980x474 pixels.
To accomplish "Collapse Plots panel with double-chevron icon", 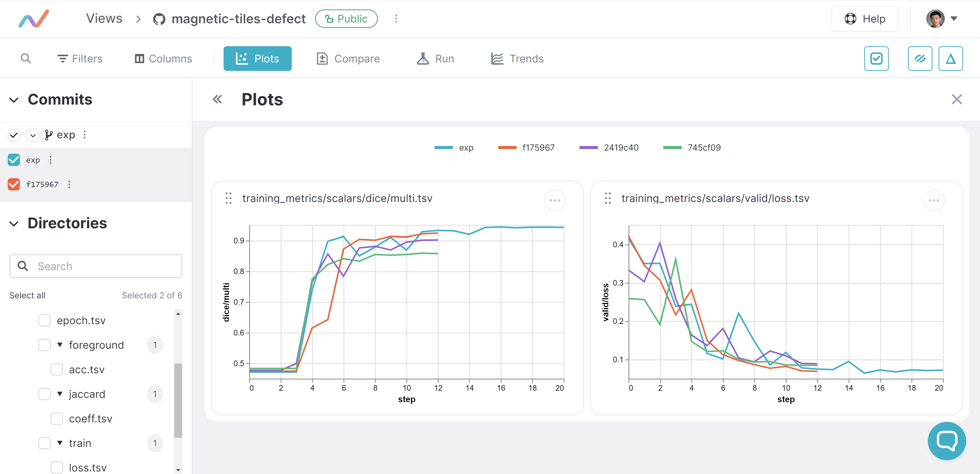I will click(217, 99).
